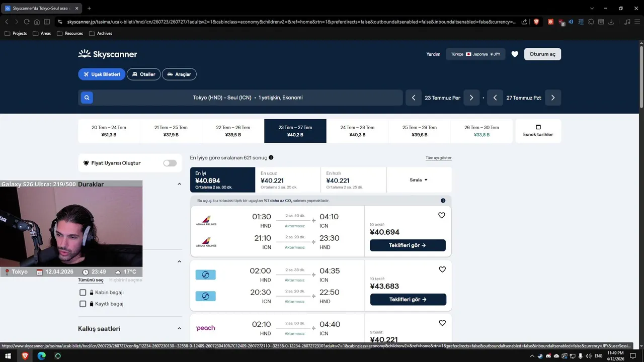Open Esnek tarihler flexible dates
This screenshot has height=362, width=644.
pyautogui.click(x=538, y=131)
